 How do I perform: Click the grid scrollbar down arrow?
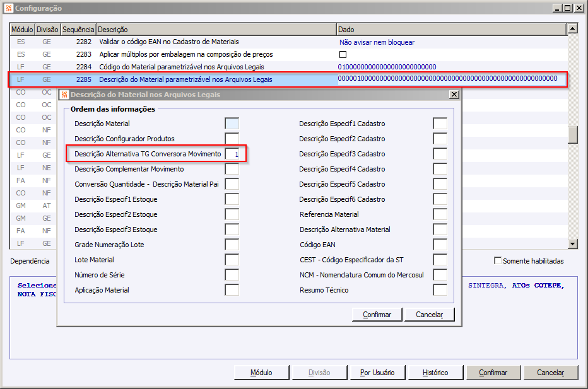(x=572, y=244)
